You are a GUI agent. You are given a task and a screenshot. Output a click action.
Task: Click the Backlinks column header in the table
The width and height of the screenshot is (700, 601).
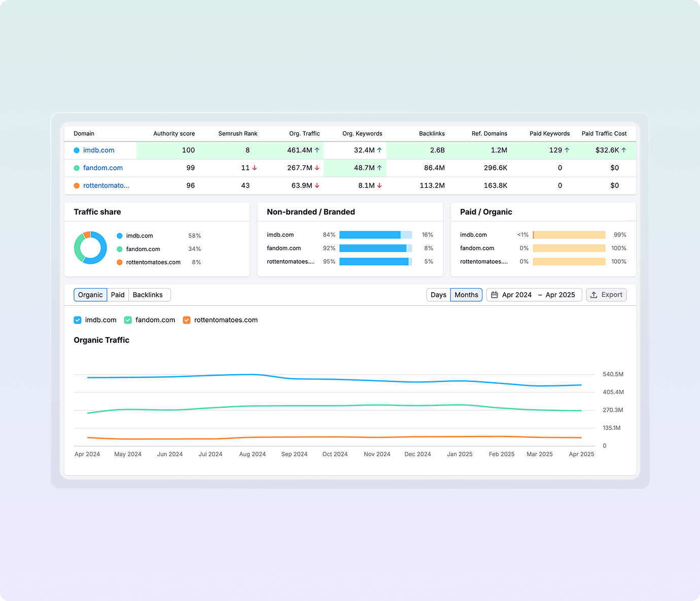432,133
